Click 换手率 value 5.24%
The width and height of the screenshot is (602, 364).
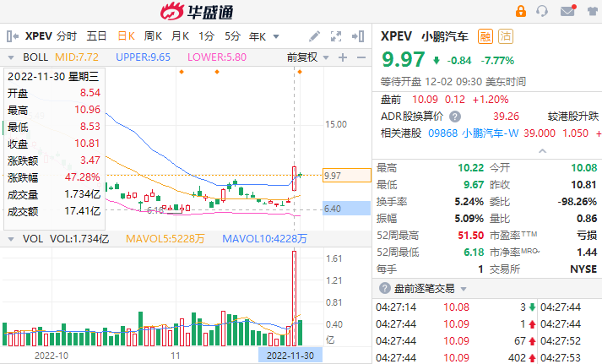coord(469,202)
